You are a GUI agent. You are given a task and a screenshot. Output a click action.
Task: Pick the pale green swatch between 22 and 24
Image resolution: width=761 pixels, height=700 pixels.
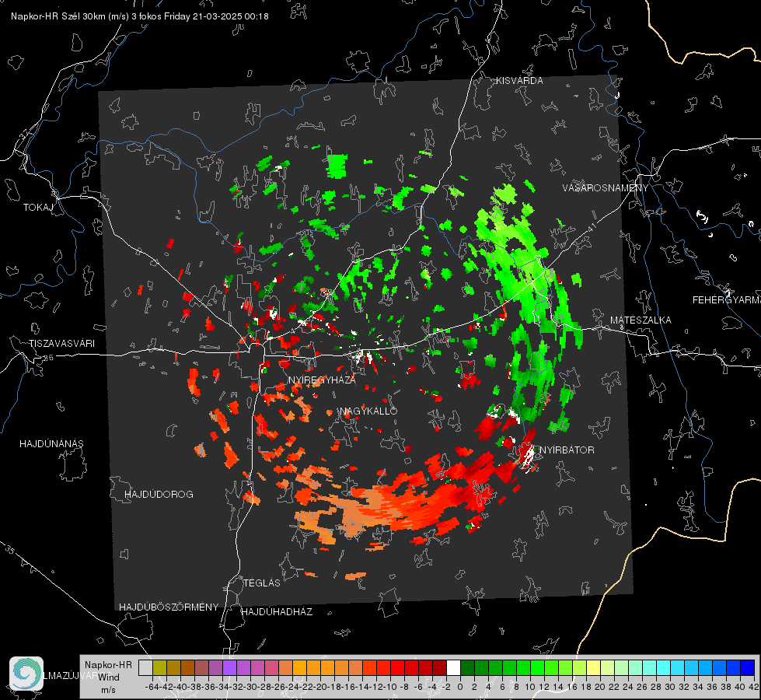(621, 667)
